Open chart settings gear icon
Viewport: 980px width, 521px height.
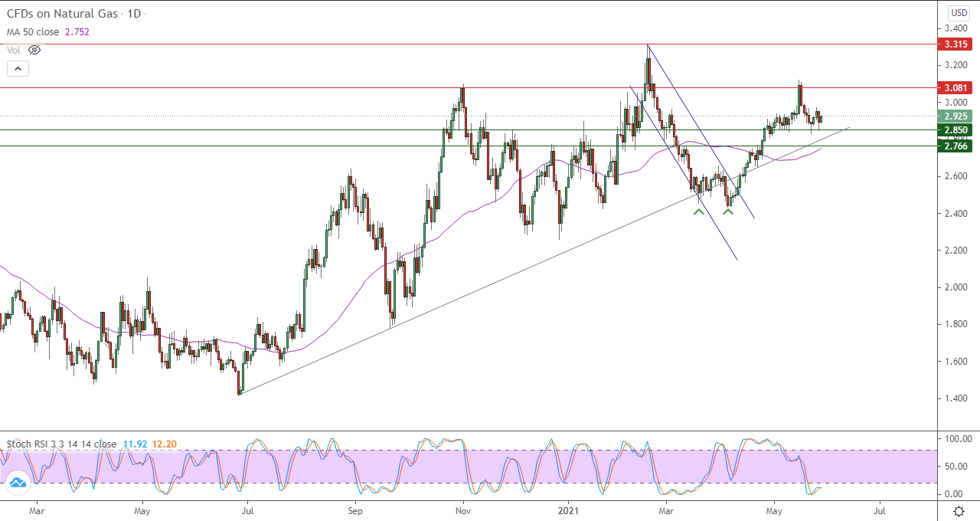coord(959,511)
